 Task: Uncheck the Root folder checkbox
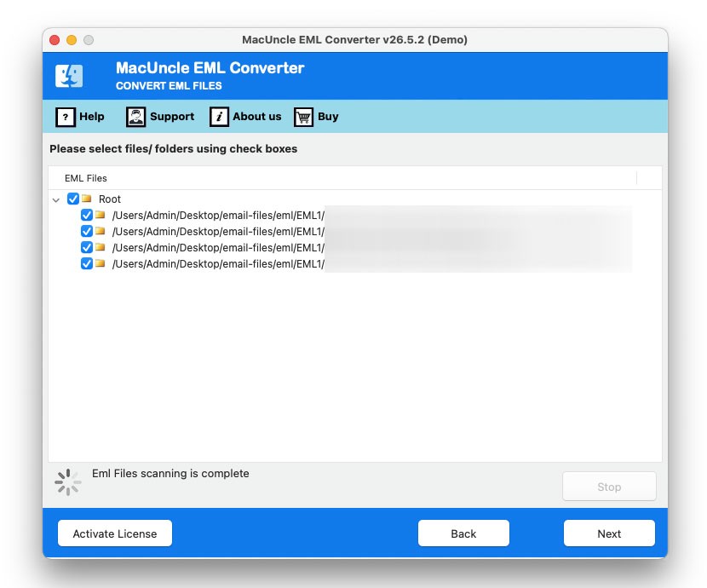pos(73,199)
